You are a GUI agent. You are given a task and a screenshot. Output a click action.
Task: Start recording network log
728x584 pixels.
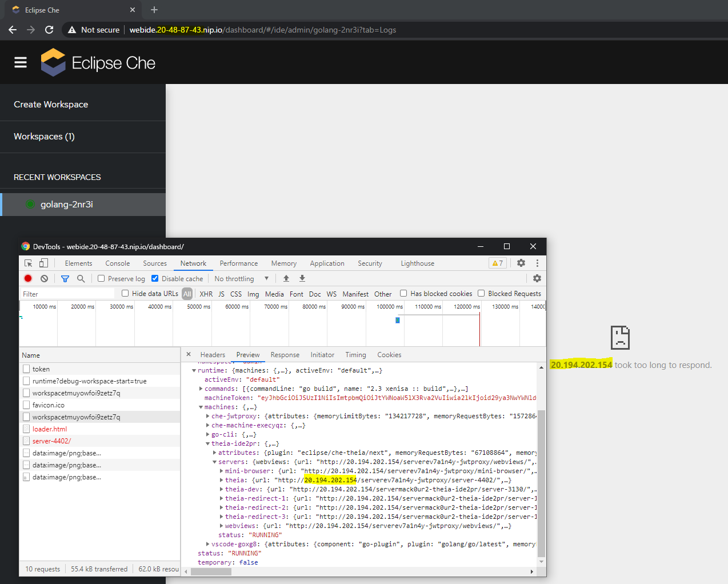coord(27,278)
